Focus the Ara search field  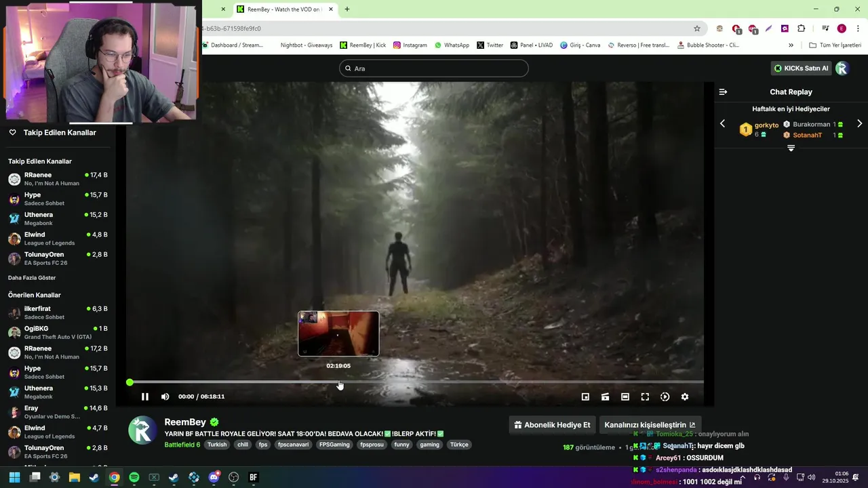433,68
